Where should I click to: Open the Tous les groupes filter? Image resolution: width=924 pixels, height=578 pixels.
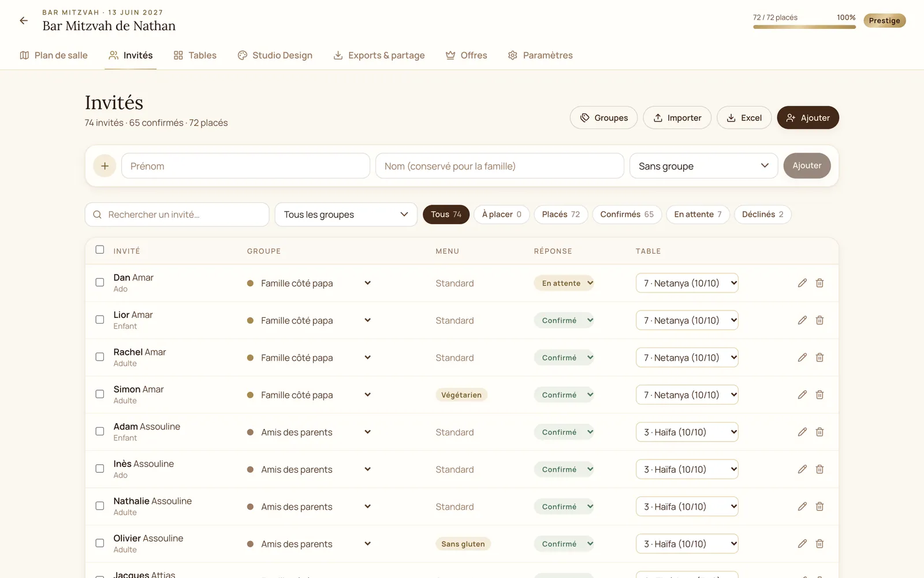(346, 214)
